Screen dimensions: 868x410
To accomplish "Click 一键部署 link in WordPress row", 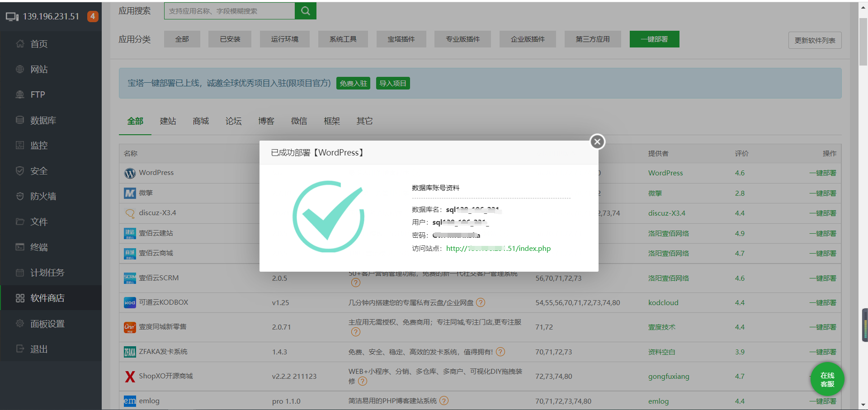I will (x=823, y=173).
